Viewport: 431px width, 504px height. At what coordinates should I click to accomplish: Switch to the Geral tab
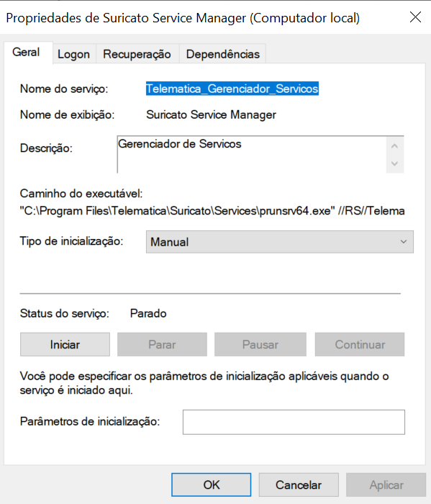point(26,53)
